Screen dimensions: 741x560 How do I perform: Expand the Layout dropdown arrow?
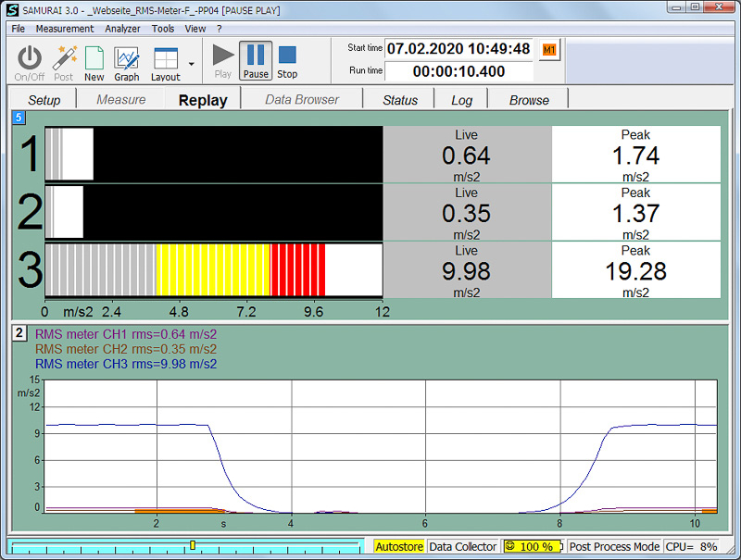coord(191,64)
